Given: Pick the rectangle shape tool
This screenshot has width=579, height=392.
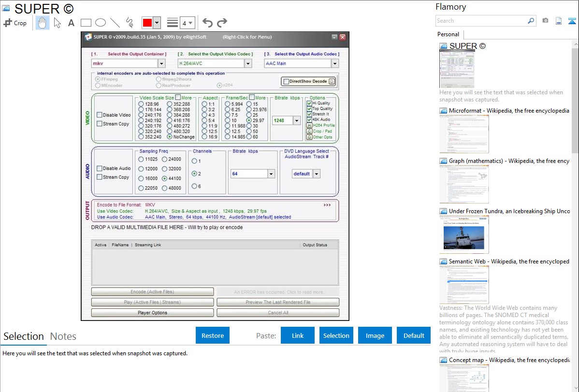Looking at the screenshot, I should click(86, 23).
